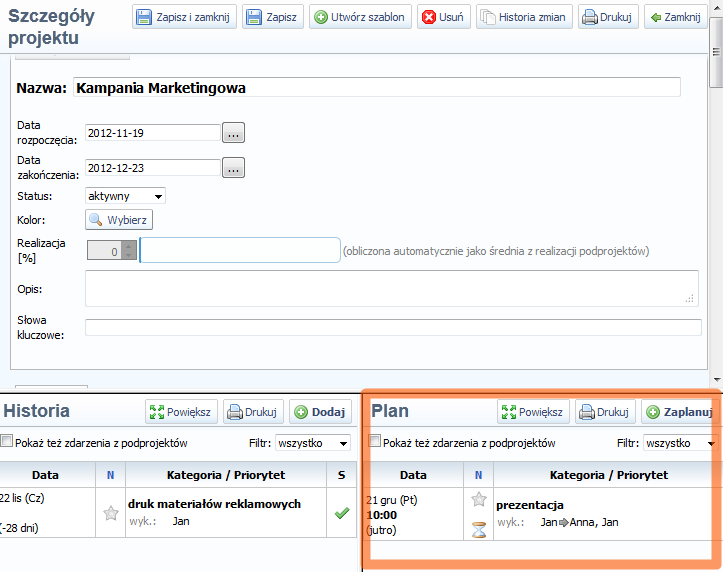Toggle star on the prezentacja plan row

[x=479, y=499]
